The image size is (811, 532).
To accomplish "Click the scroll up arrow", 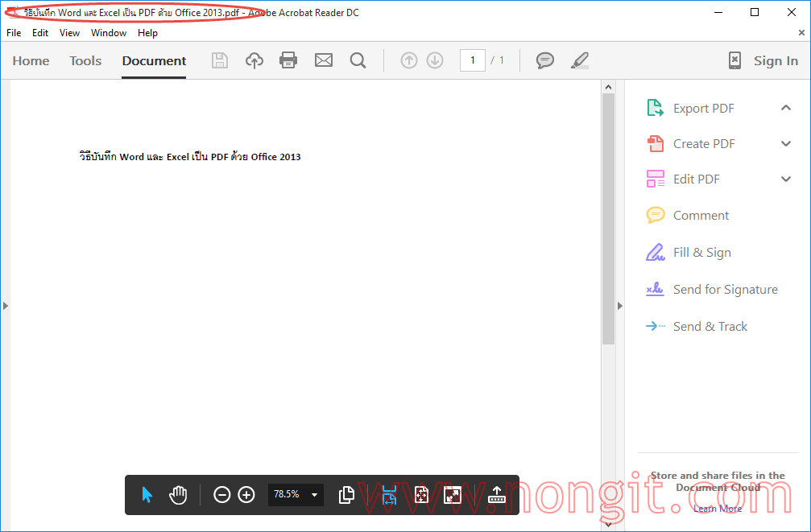I will (608, 87).
